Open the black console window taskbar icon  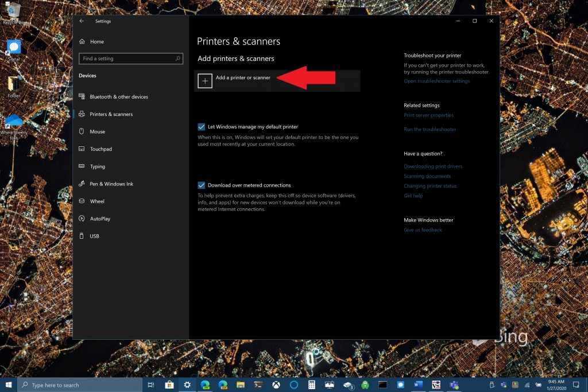(383, 385)
